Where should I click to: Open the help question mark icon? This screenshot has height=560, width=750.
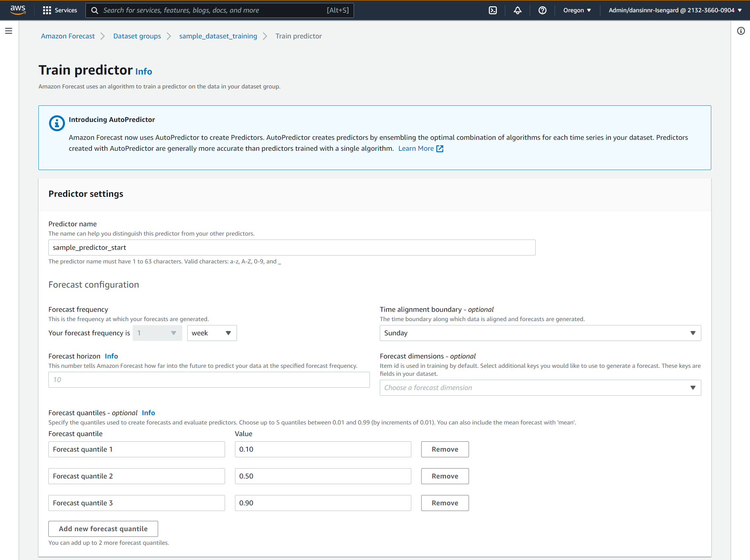(x=542, y=10)
